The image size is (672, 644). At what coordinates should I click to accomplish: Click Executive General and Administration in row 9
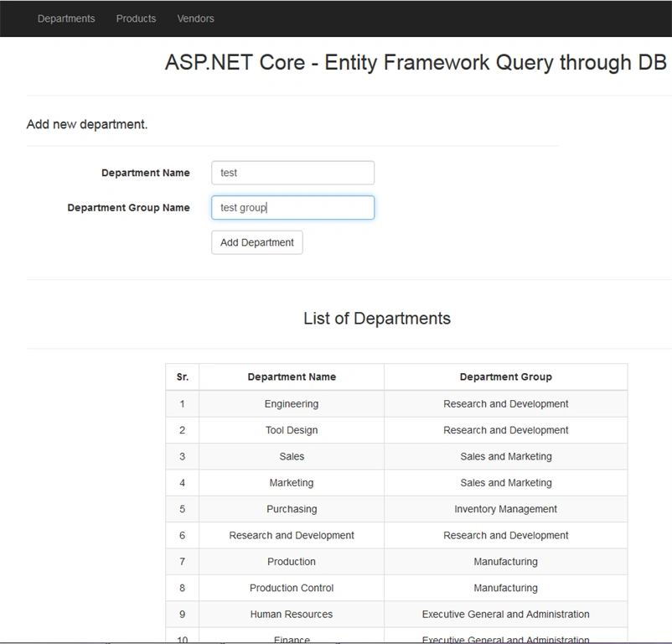(x=506, y=614)
